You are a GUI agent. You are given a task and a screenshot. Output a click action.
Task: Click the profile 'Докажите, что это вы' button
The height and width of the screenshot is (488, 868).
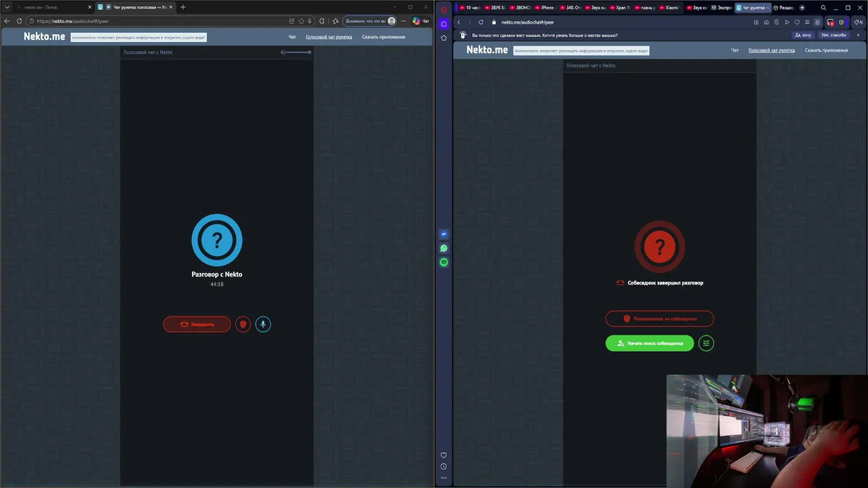370,21
